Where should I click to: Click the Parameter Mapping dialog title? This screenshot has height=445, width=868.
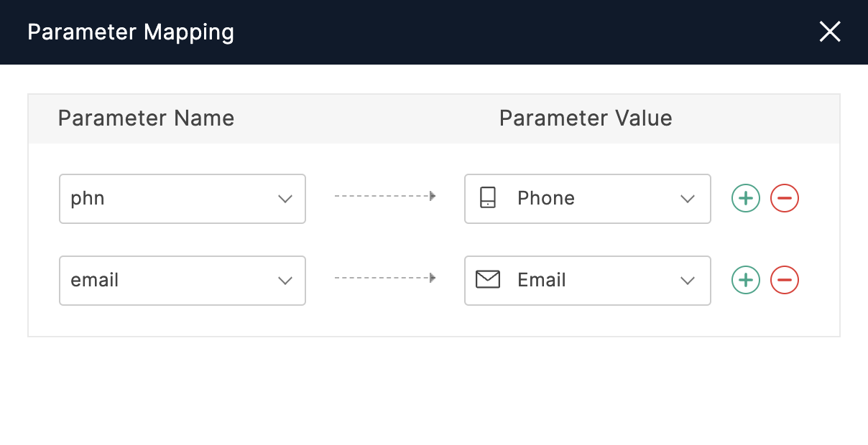(x=131, y=32)
